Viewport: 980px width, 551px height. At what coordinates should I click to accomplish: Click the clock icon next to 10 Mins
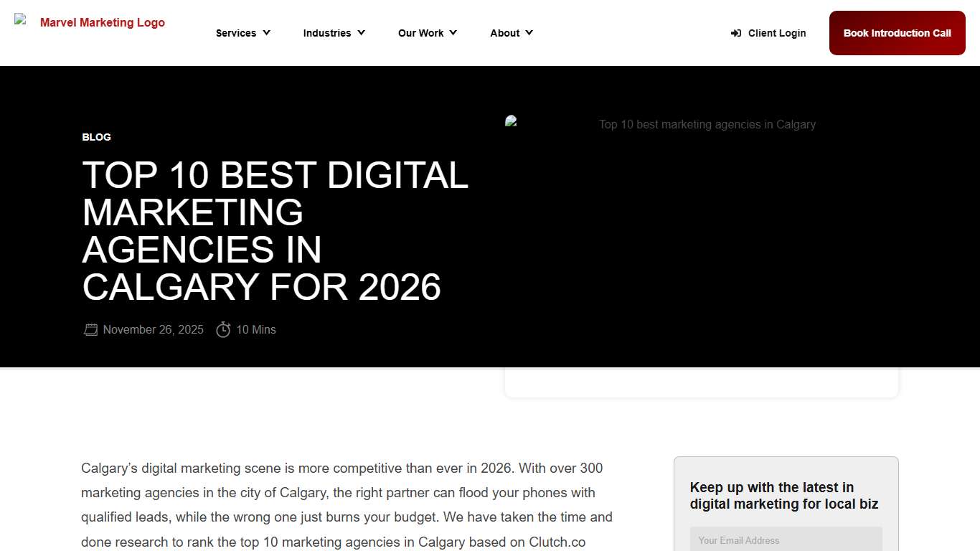[x=223, y=329]
